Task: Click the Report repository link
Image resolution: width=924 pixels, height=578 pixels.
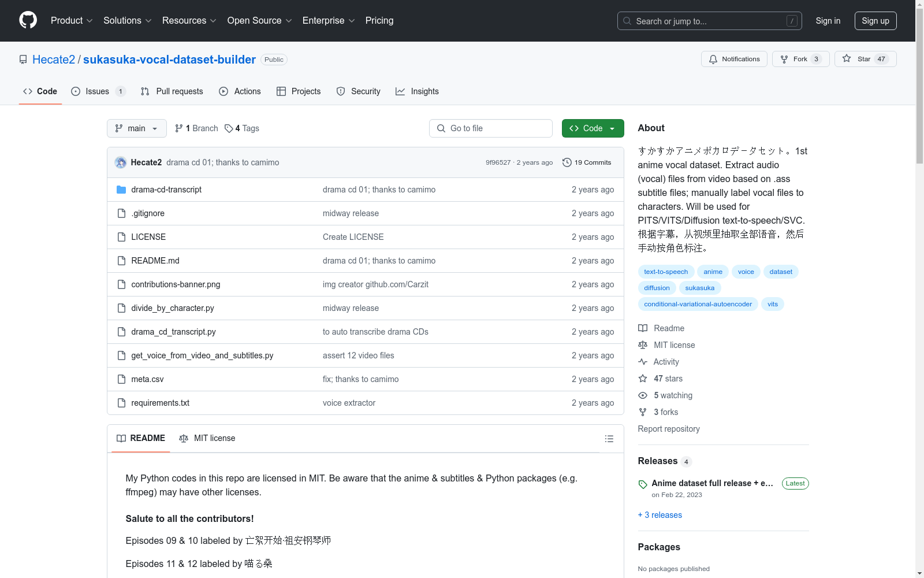Action: (669, 429)
